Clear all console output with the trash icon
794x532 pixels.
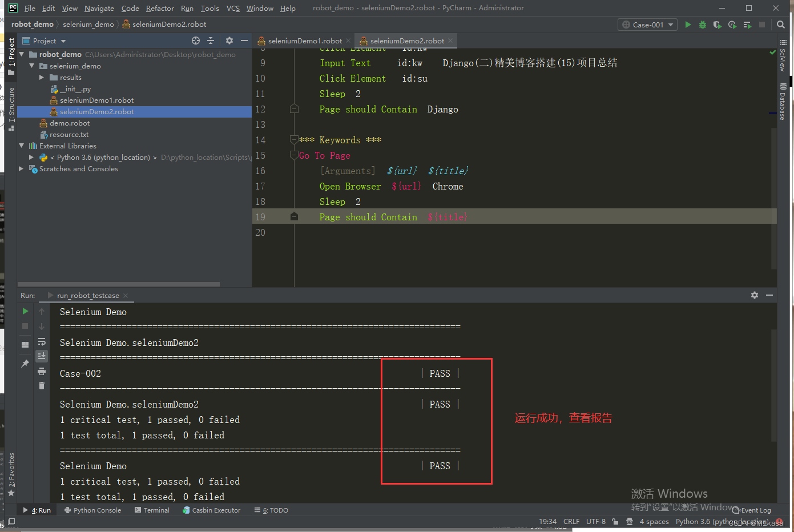tap(42, 386)
